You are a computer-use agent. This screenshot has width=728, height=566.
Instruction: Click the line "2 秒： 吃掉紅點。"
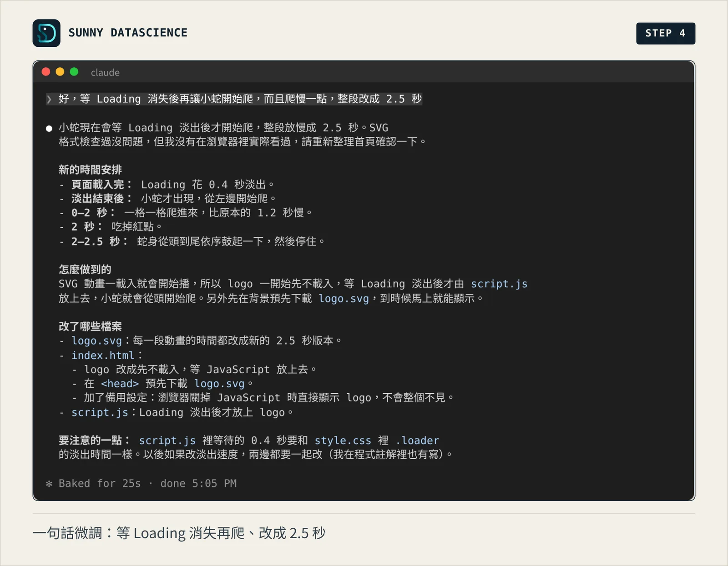coord(116,227)
